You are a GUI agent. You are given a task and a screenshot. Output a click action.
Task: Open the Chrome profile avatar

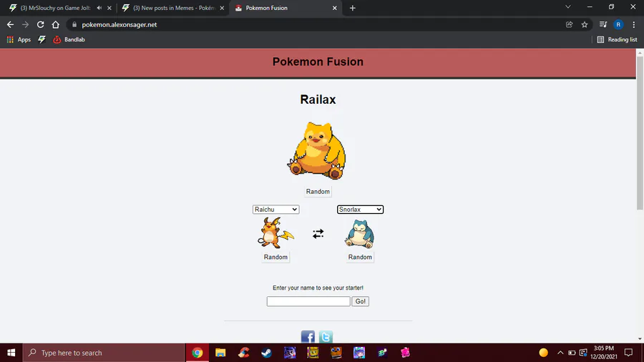point(618,24)
